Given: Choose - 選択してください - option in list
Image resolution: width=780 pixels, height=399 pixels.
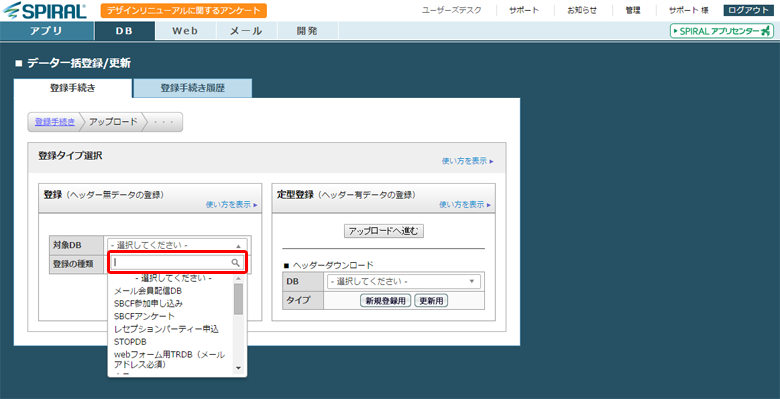Looking at the screenshot, I should pos(174,278).
